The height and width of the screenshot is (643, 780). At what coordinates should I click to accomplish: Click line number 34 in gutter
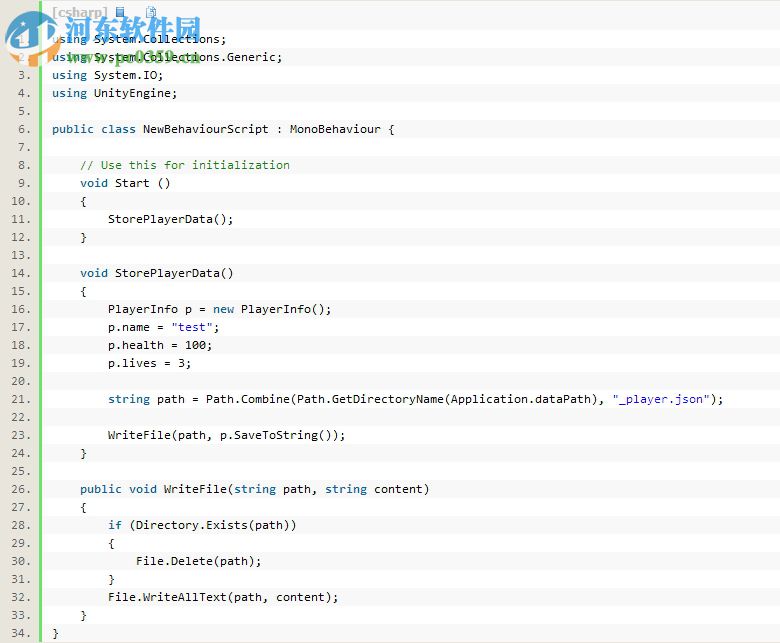pos(21,633)
